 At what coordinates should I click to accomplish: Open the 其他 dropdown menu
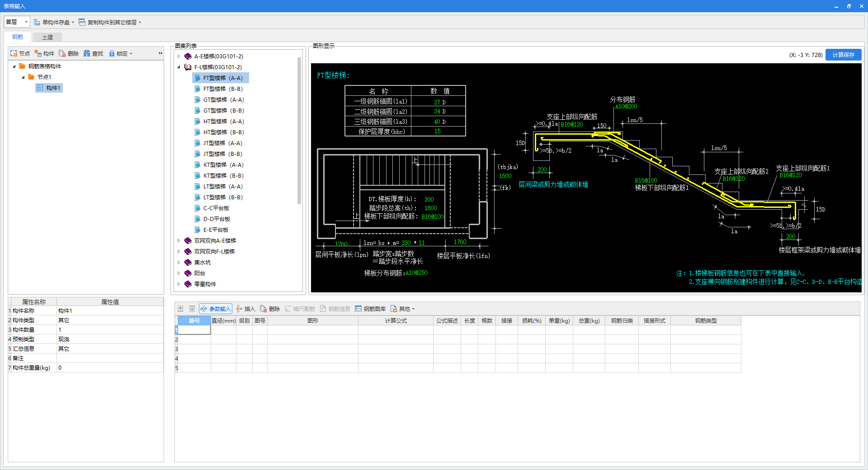pyautogui.click(x=402, y=309)
